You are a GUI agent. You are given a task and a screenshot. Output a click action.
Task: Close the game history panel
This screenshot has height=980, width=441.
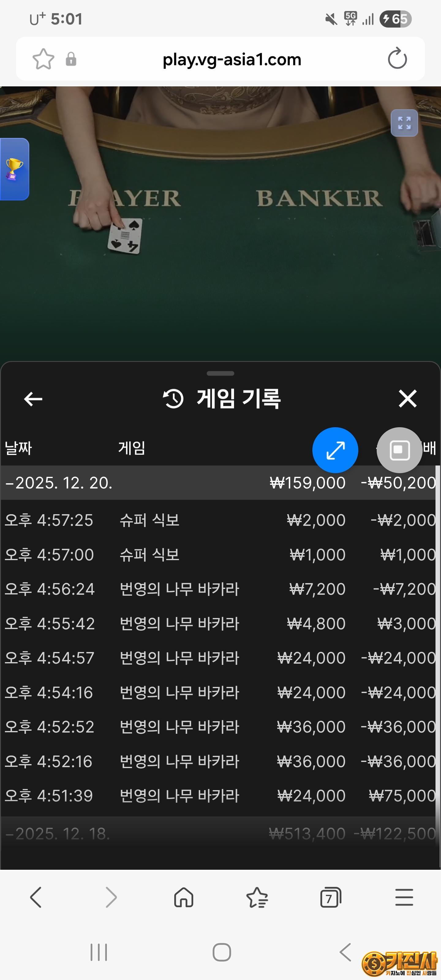tap(407, 399)
